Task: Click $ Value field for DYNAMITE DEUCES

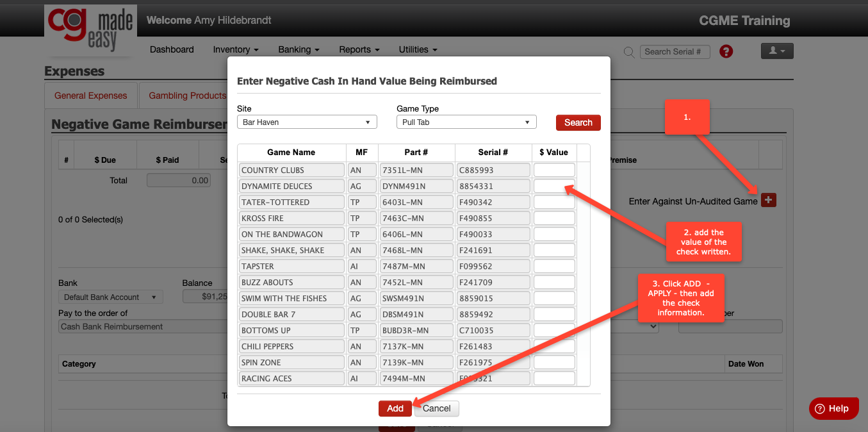Action: tap(555, 186)
